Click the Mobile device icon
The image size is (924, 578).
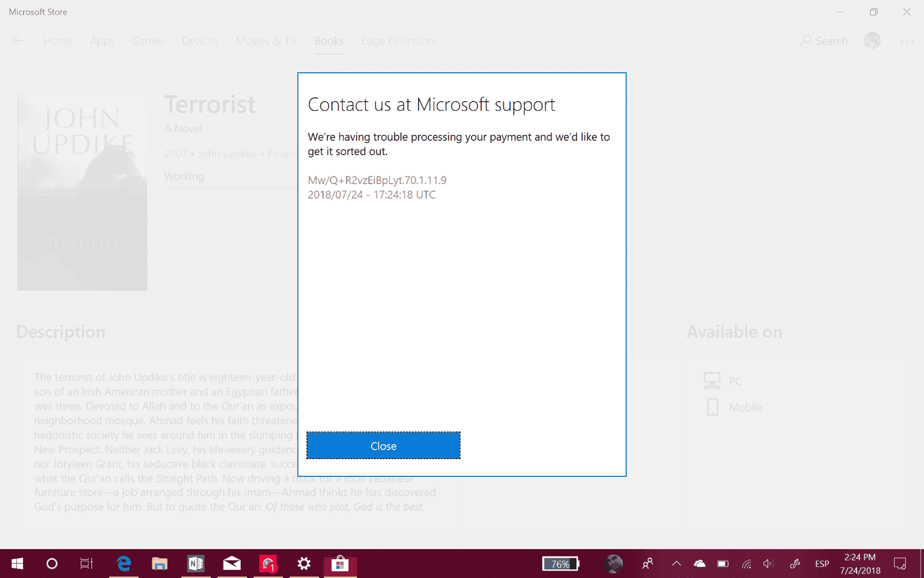click(712, 407)
